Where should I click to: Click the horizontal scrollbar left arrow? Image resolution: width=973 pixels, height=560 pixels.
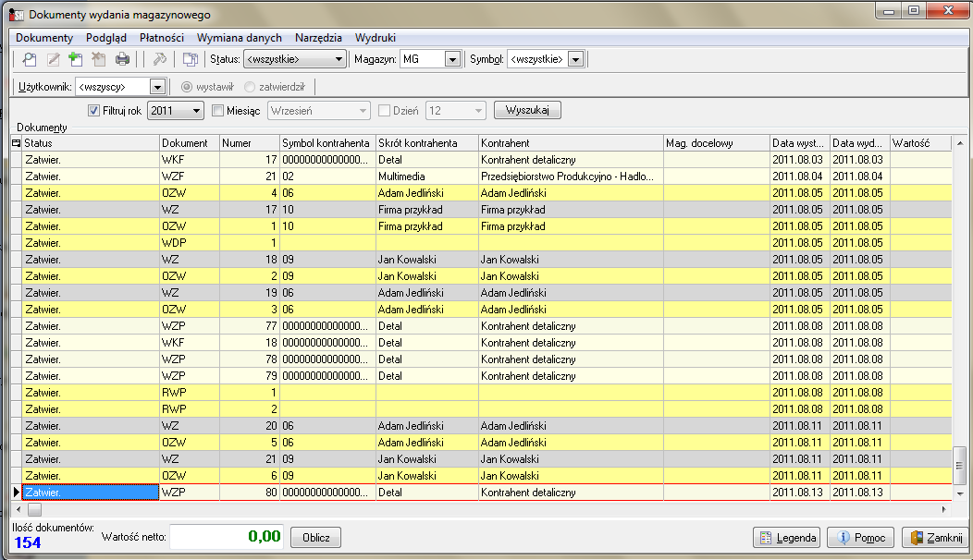pos(18,510)
